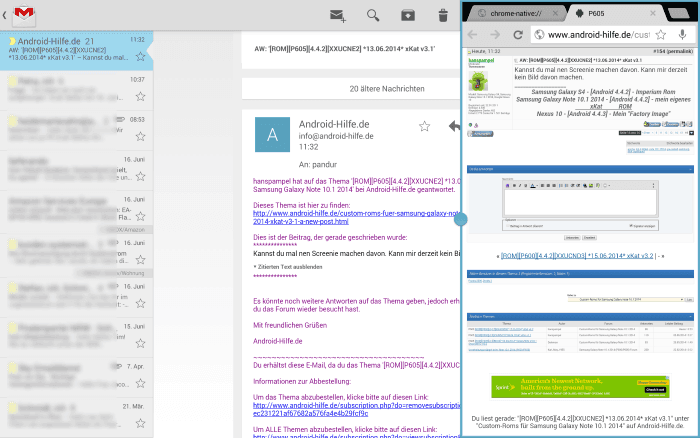Star the Android-Hilfe.de conversation in list
This screenshot has width=700, height=438.
tap(141, 56)
